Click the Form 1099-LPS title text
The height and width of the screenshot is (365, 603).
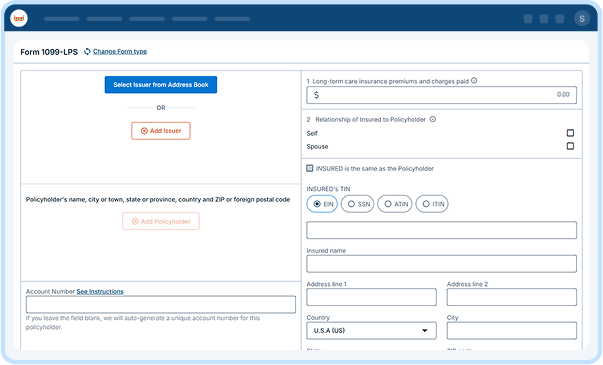(x=49, y=52)
